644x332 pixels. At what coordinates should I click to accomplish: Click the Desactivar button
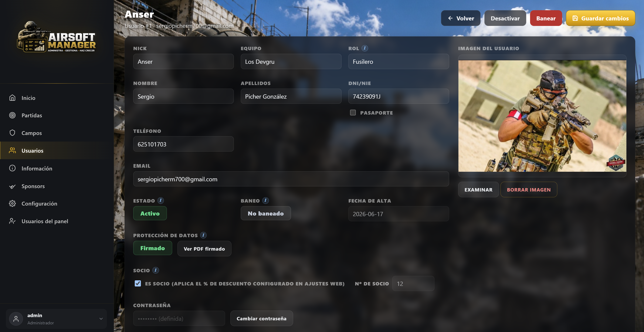pos(505,18)
